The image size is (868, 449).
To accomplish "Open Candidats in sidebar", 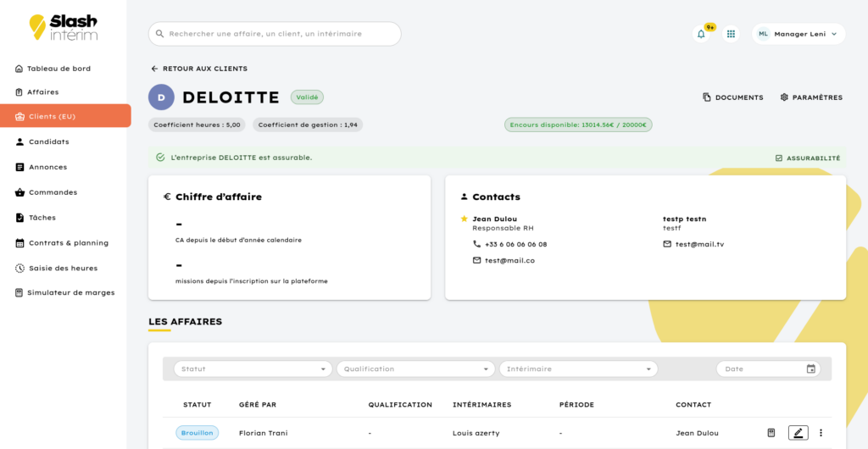I will tap(48, 142).
